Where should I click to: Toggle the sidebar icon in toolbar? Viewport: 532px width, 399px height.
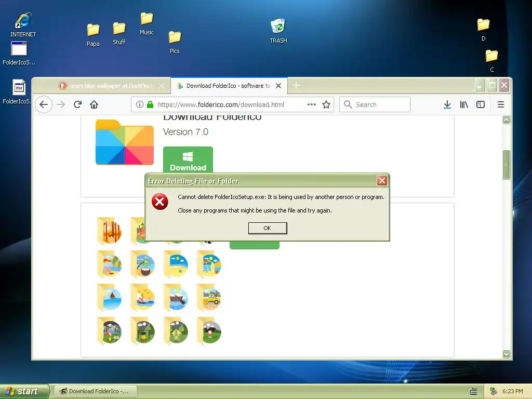(481, 104)
